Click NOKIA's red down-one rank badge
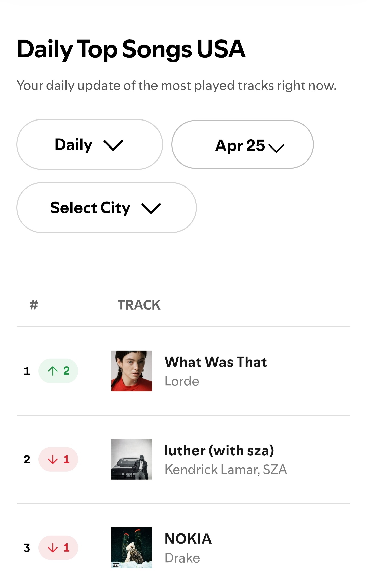367x588 pixels. coord(58,548)
